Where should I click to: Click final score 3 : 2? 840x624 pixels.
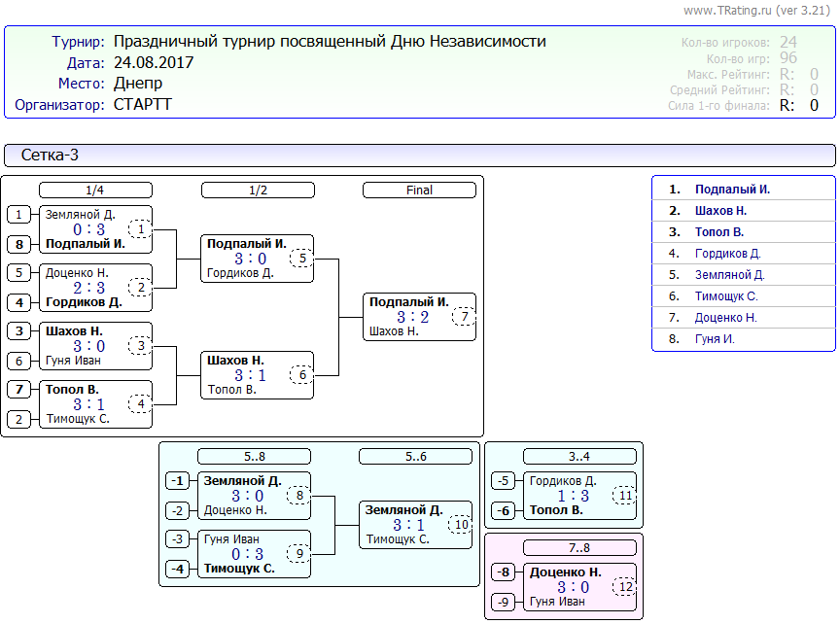412,317
